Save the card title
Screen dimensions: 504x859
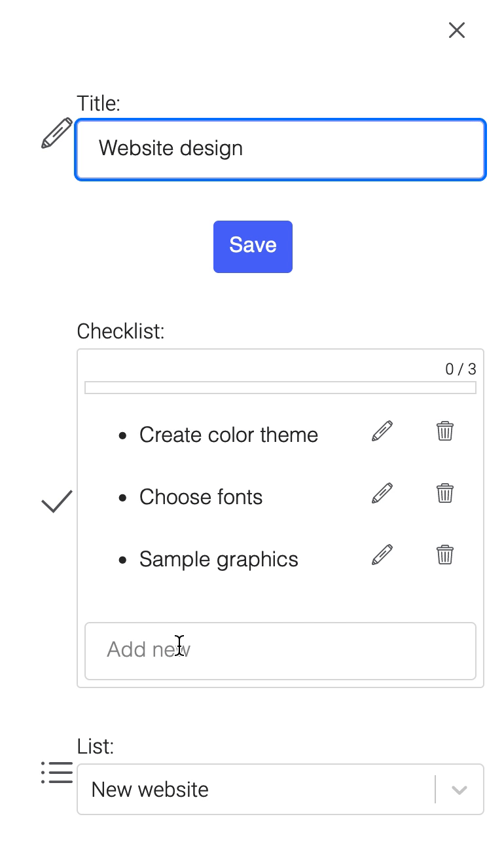tap(253, 246)
